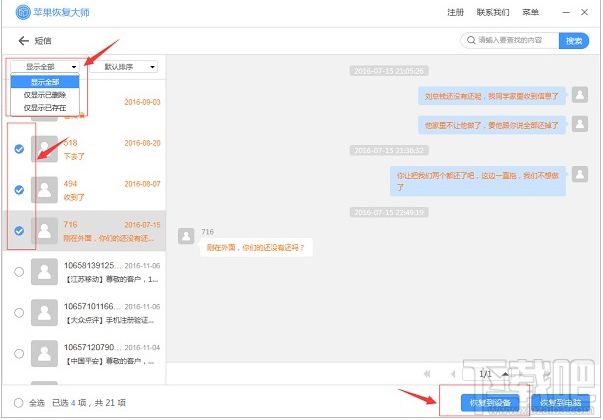This screenshot has height=420, width=603.
Task: Open the 显示全部 filter dropdown
Action: [45, 67]
